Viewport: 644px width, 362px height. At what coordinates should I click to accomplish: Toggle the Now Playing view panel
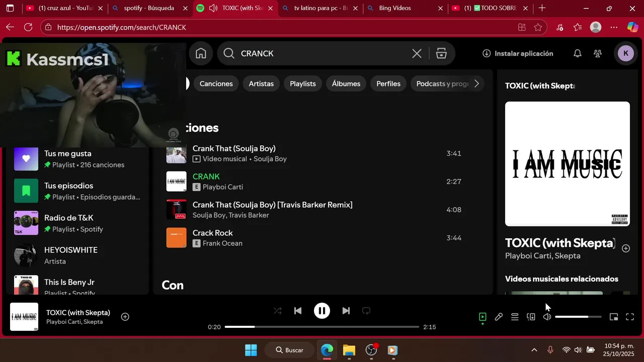point(482,317)
